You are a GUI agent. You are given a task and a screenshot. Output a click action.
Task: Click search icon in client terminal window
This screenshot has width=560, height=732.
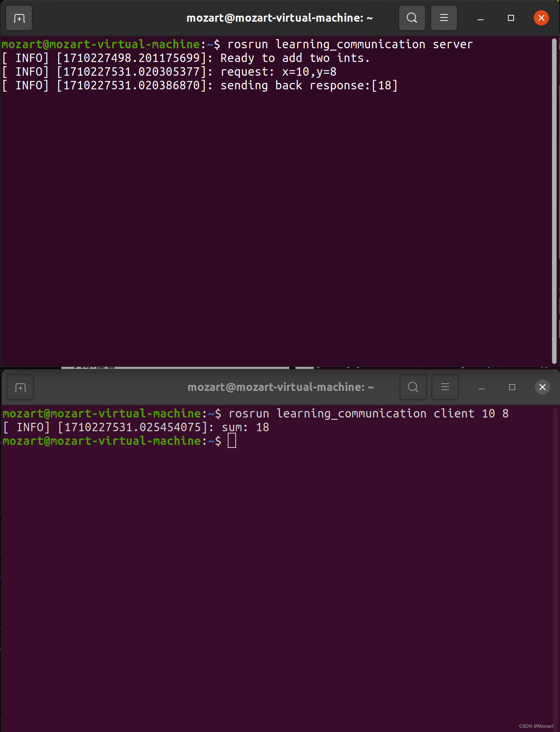click(413, 387)
